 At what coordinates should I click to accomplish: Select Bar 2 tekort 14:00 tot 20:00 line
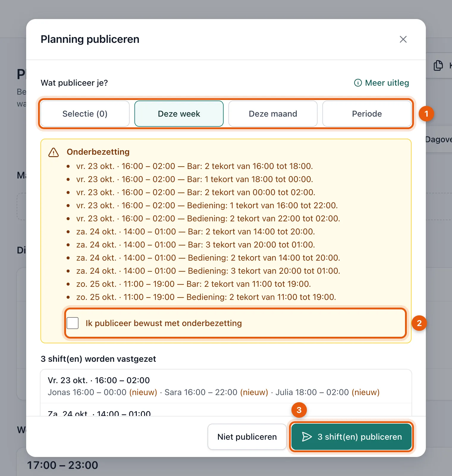click(196, 231)
